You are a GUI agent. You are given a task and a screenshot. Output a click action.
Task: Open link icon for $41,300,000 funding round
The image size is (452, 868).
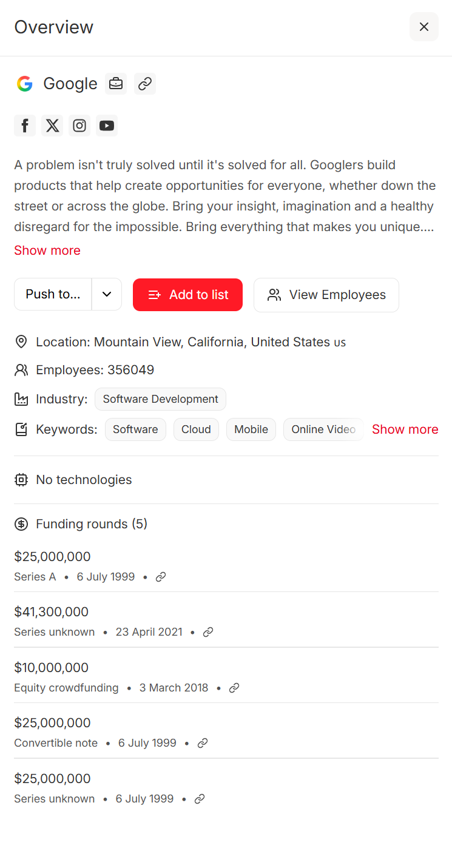[208, 632]
